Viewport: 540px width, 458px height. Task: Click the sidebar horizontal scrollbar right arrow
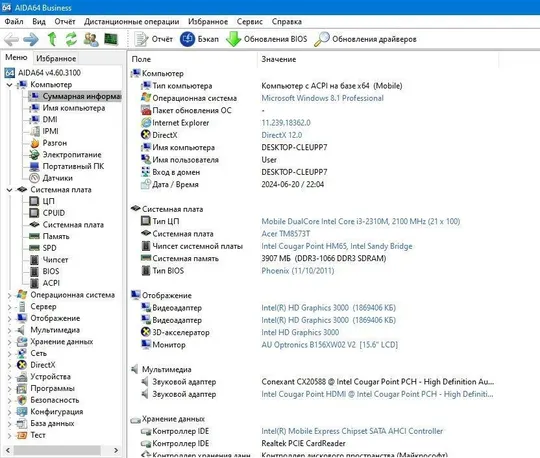(116, 450)
